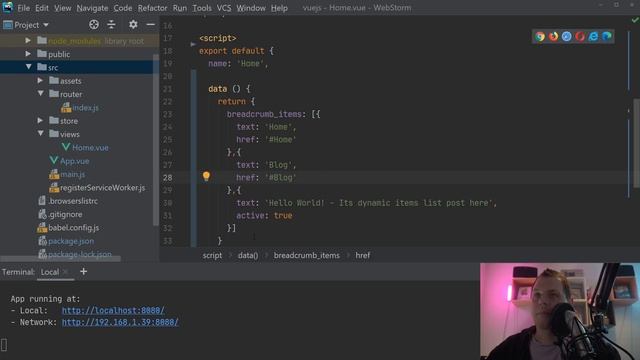Click the Project tree horizontal scrollbar

pyautogui.click(x=60, y=259)
